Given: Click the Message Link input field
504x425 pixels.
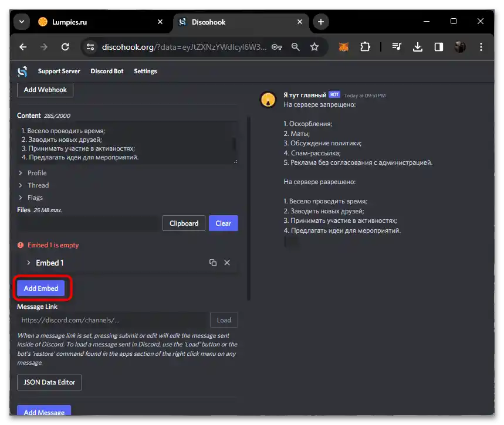Looking at the screenshot, I should [x=113, y=320].
